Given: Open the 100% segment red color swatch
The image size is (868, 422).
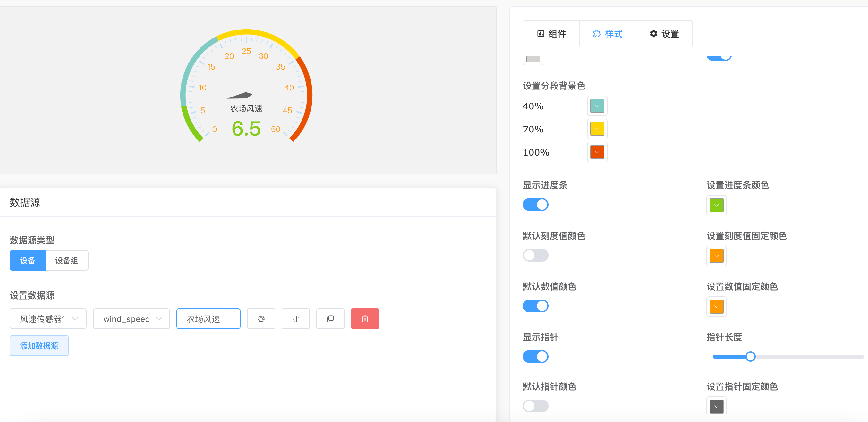Looking at the screenshot, I should click(597, 152).
